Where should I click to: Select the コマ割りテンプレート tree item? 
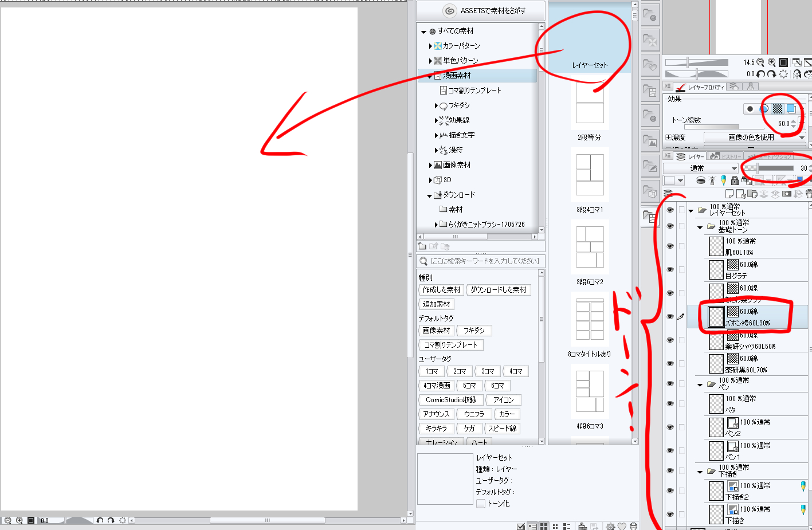point(474,91)
